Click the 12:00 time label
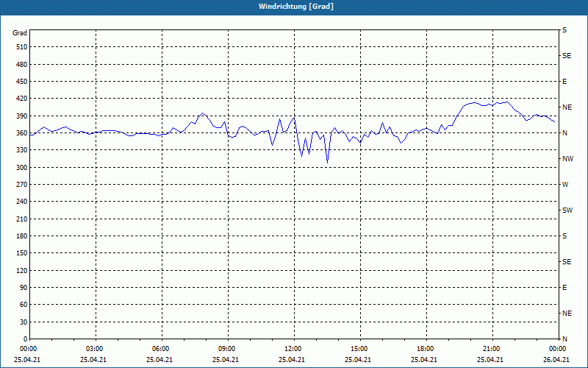The height and width of the screenshot is (368, 588). coord(293,349)
